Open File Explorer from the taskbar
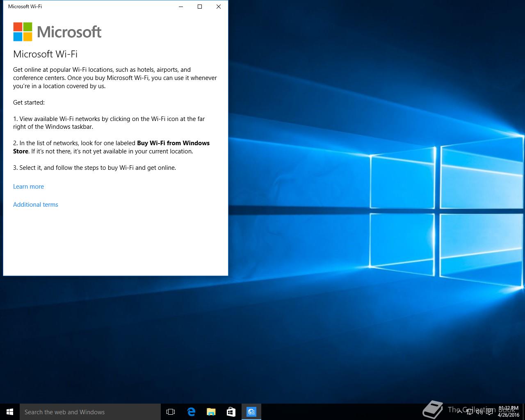 point(211,412)
